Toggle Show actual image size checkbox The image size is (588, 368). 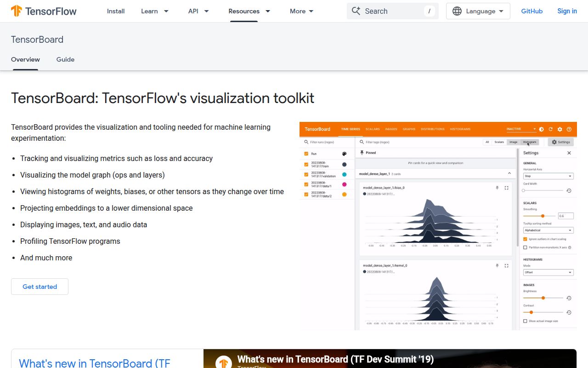[525, 321]
